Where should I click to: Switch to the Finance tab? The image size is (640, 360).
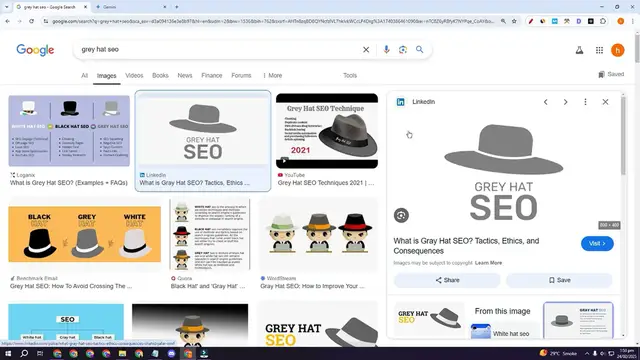(211, 76)
